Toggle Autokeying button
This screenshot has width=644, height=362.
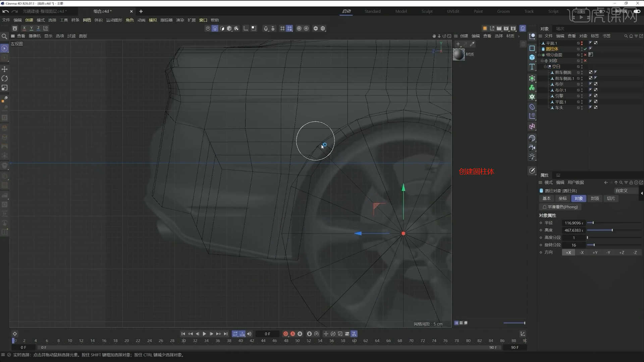pos(293,334)
